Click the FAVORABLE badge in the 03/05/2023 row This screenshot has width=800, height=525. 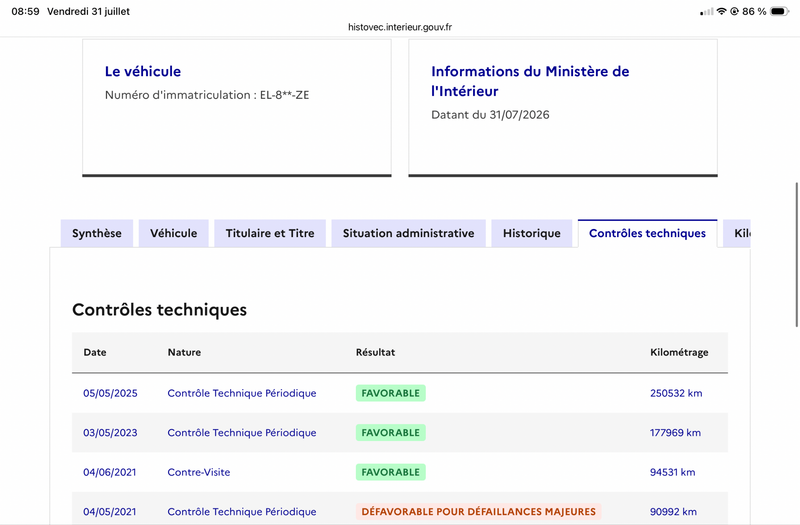pos(391,433)
